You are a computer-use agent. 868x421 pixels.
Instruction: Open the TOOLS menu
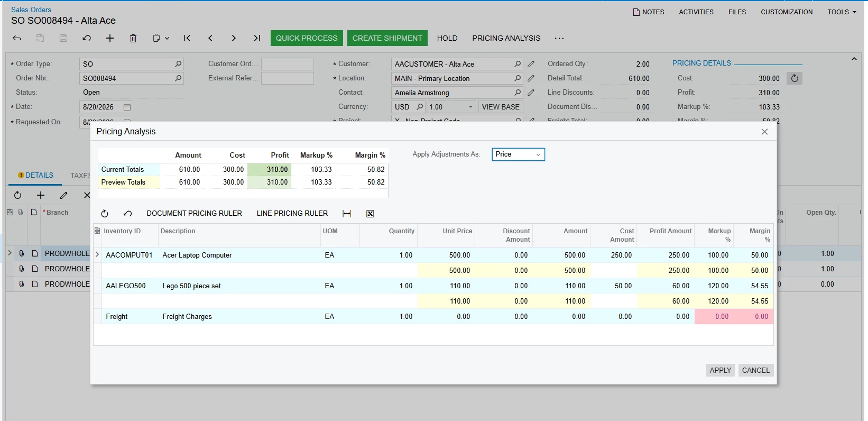click(x=842, y=12)
